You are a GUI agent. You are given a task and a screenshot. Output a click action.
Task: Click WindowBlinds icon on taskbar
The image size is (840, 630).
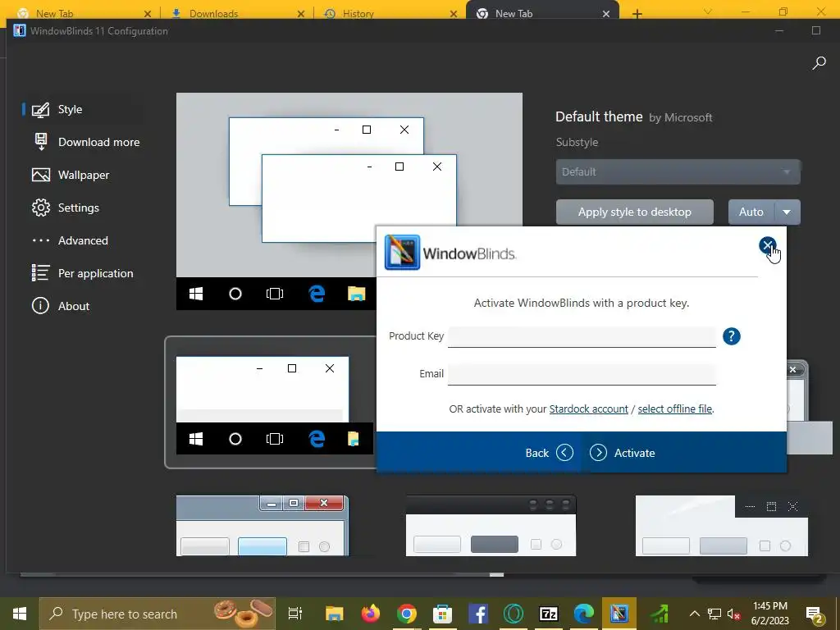click(619, 614)
